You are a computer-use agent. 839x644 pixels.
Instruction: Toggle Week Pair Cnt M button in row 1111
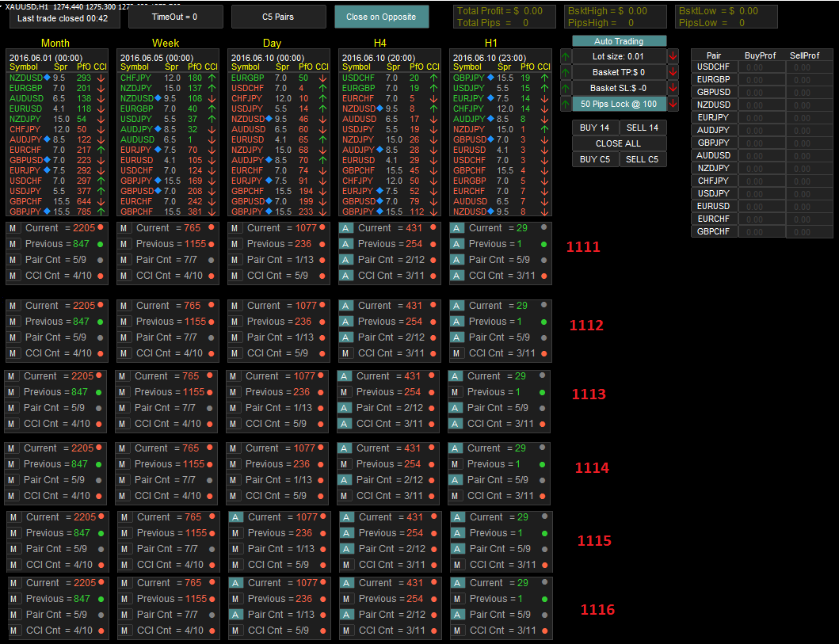[124, 260]
